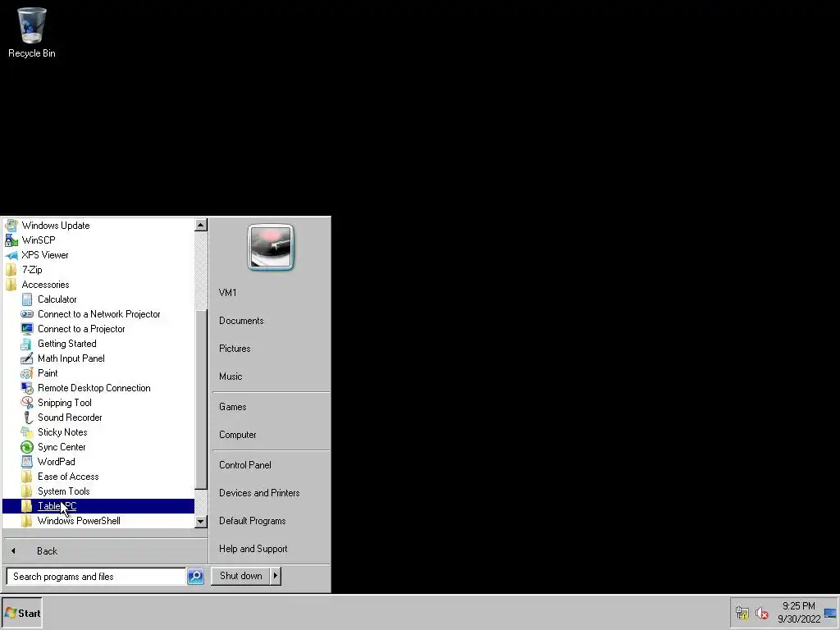Open Default Programs
840x630 pixels.
253,521
